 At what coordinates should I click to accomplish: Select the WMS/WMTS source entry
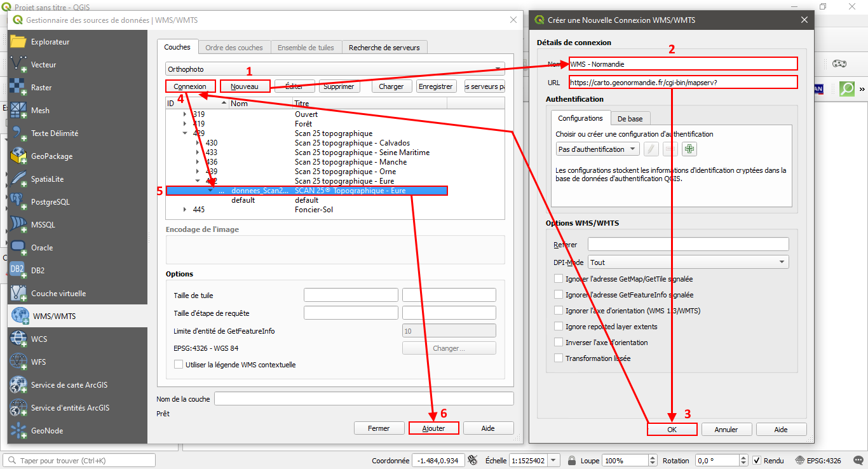pyautogui.click(x=78, y=316)
